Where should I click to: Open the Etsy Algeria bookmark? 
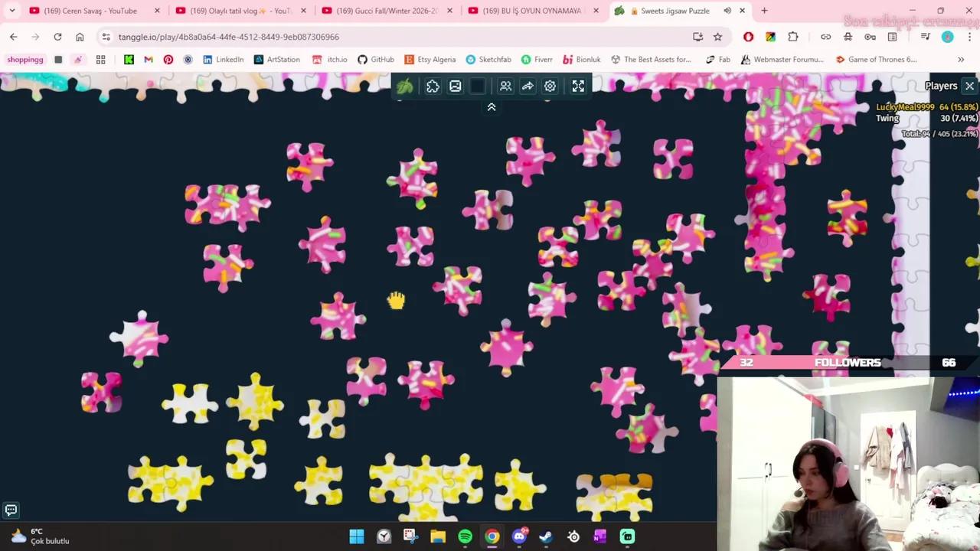(x=430, y=60)
